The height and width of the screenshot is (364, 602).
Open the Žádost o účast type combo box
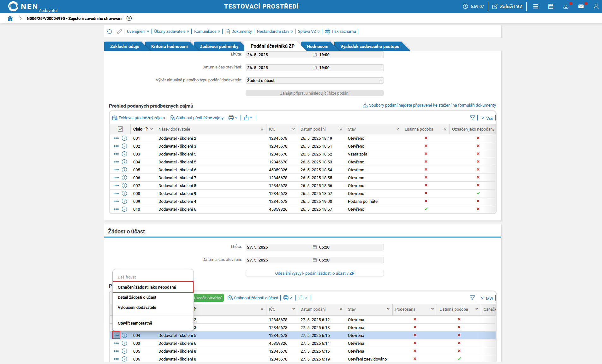coord(314,80)
